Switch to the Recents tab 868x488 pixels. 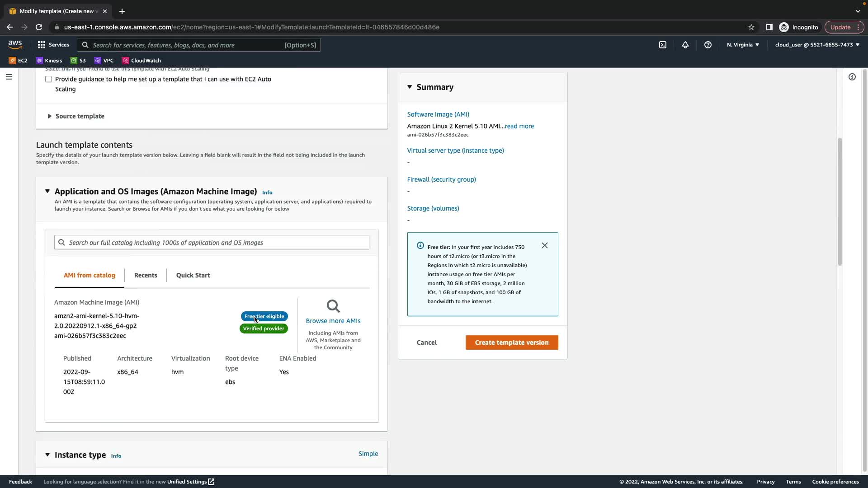[x=146, y=275]
